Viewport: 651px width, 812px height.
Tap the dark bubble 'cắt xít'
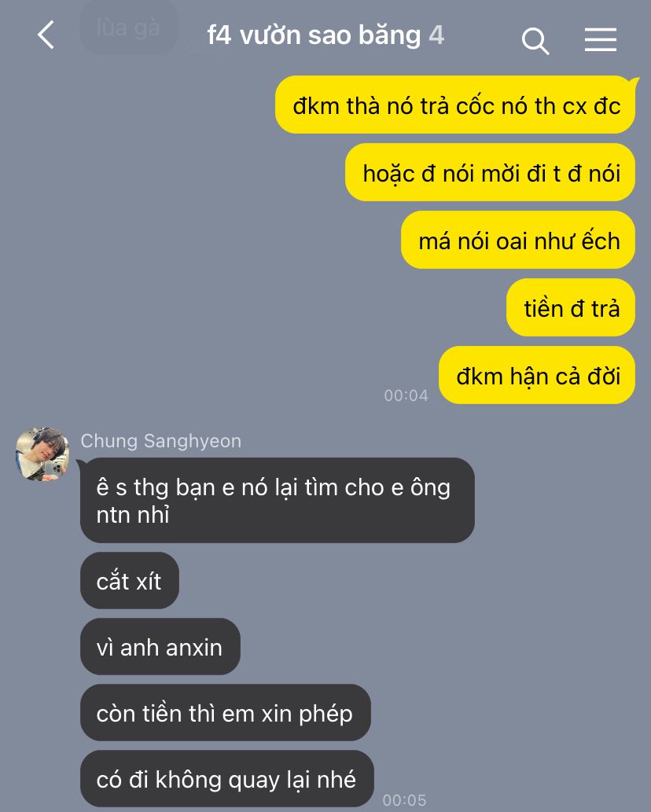(x=130, y=581)
